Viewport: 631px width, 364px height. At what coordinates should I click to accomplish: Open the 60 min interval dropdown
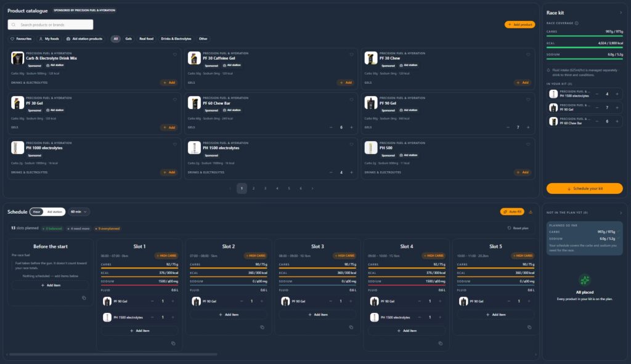pos(79,212)
